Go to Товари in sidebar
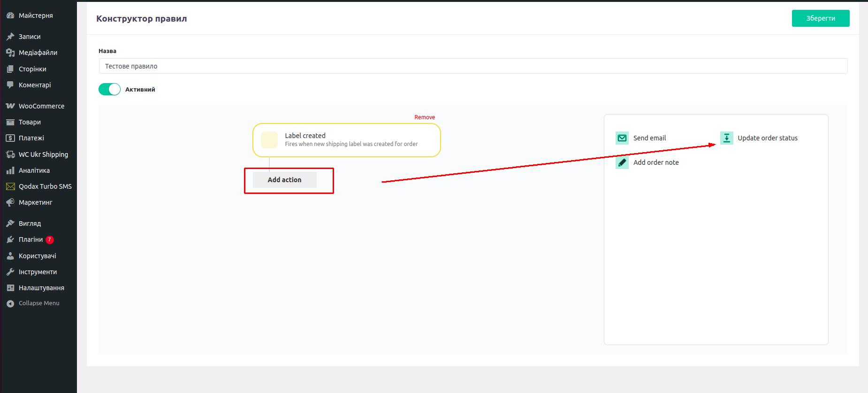The image size is (868, 393). point(30,122)
